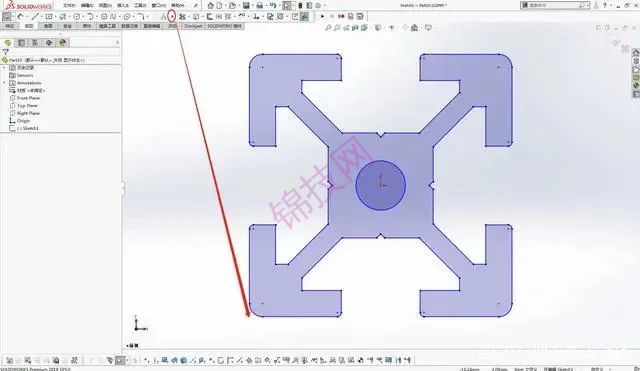This screenshot has width=640, height=371.
Task: Switch to the 特征 Features tab
Action: tap(9, 26)
